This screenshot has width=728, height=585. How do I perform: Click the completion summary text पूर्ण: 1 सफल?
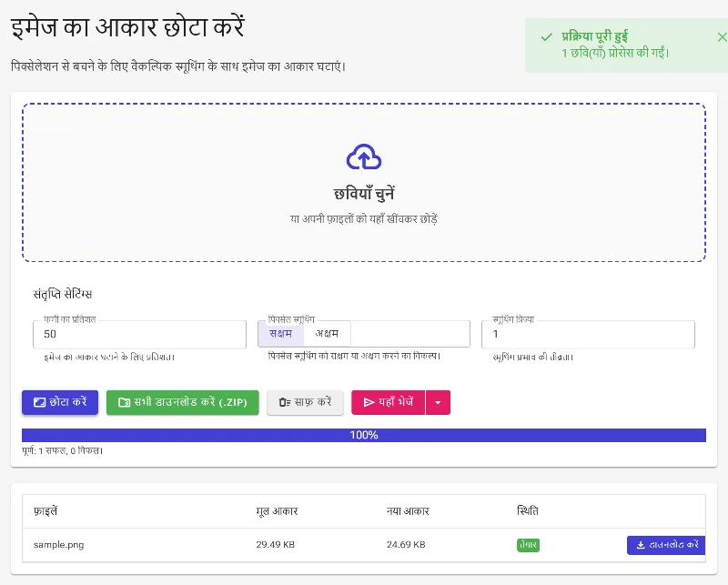click(62, 450)
